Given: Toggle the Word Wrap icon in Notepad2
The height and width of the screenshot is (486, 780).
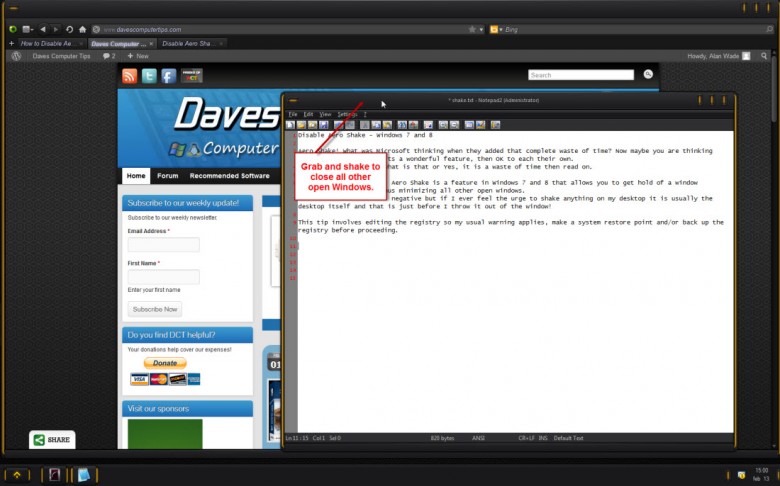Looking at the screenshot, I should coord(428,125).
